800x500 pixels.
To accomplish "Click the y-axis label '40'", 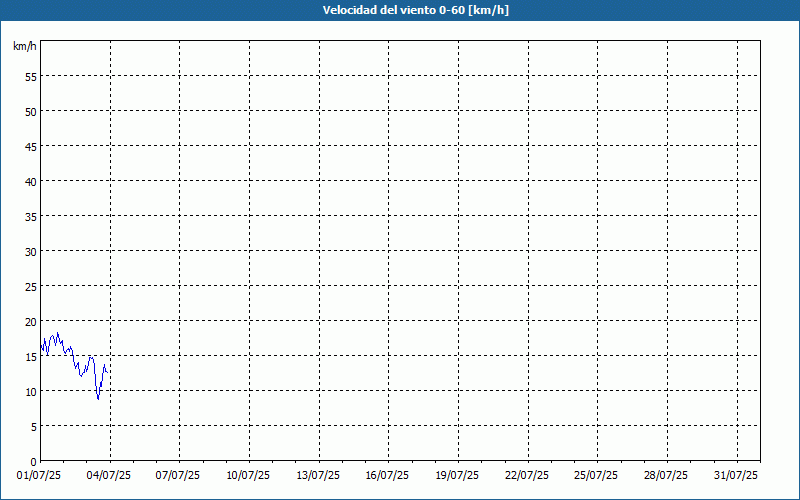I will coord(31,182).
